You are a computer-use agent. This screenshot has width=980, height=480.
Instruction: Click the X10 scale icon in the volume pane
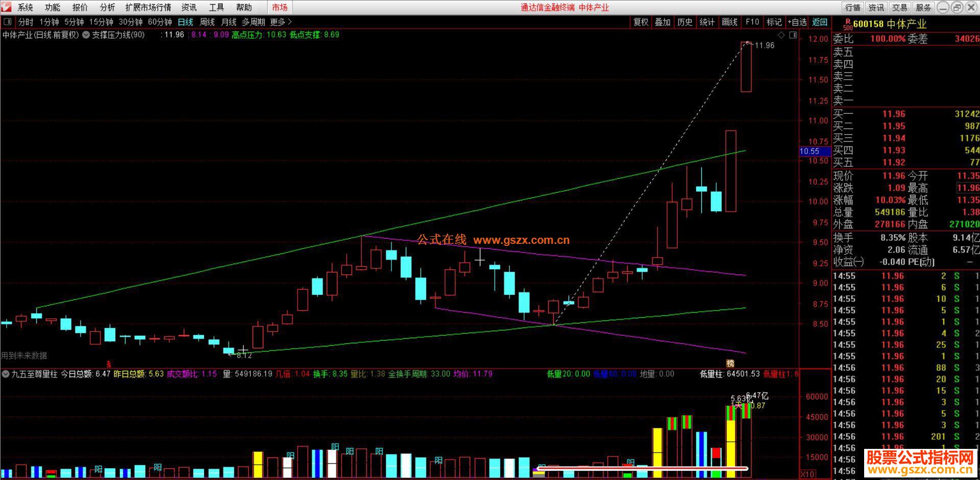[807, 474]
